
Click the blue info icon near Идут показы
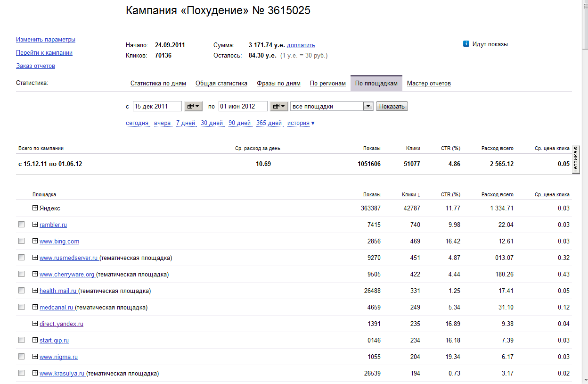[466, 44]
